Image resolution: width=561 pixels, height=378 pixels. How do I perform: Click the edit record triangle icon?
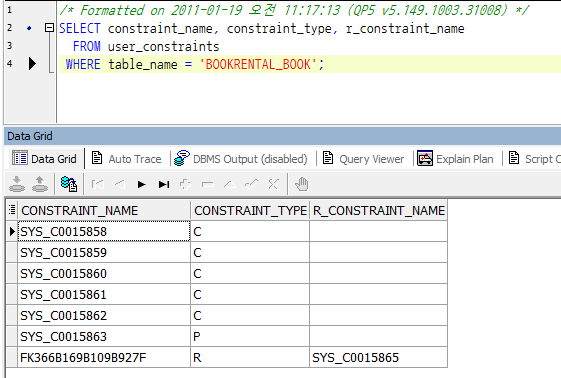pyautogui.click(x=230, y=185)
